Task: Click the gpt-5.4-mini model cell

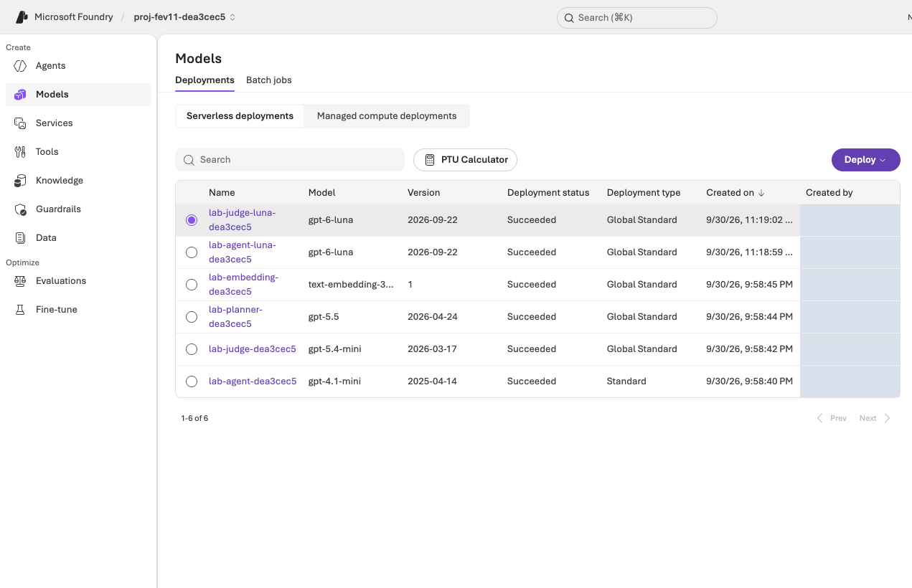Action: pyautogui.click(x=334, y=349)
